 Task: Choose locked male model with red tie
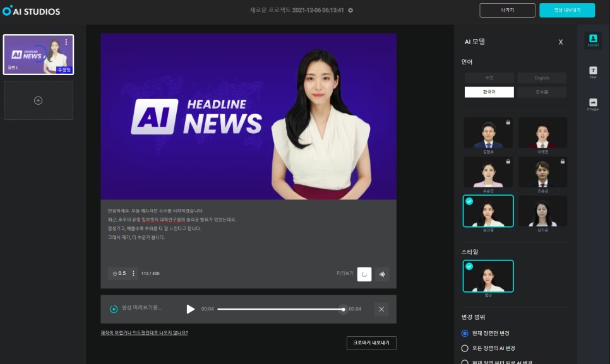542,172
